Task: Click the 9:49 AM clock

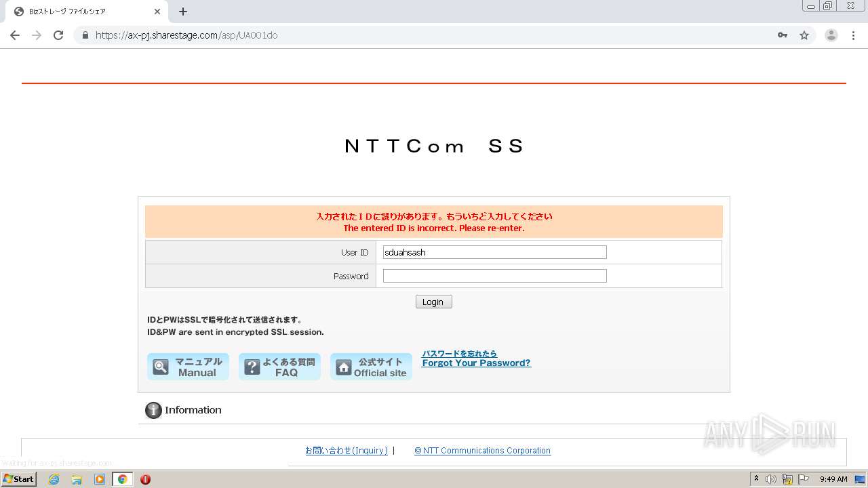Action: coord(833,479)
